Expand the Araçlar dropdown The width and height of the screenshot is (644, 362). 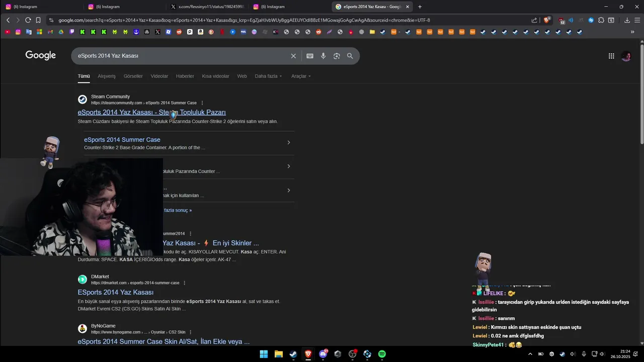tap(301, 76)
